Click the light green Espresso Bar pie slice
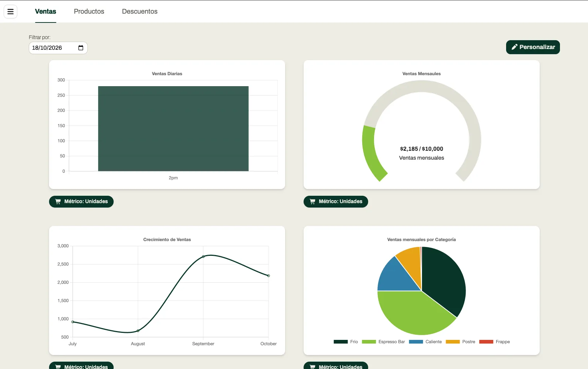The image size is (588, 369). point(413,313)
